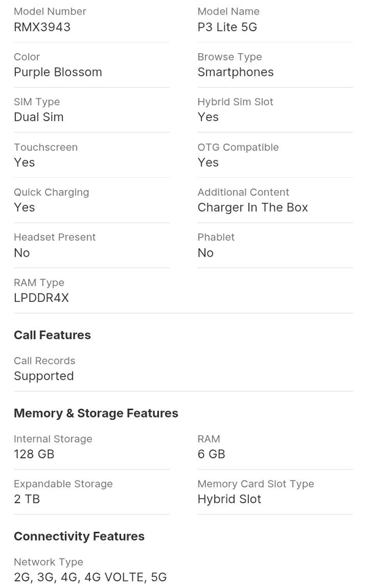Select the Dual Sim value

tap(39, 117)
